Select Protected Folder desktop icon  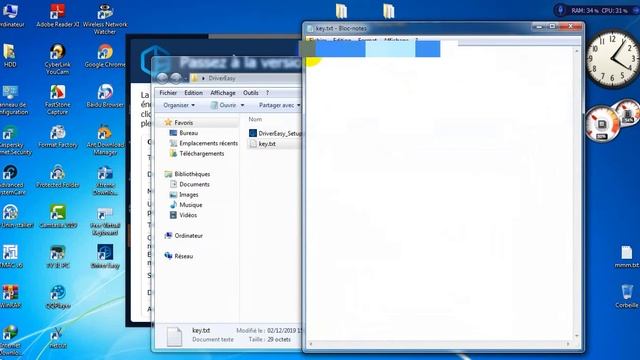pos(58,176)
